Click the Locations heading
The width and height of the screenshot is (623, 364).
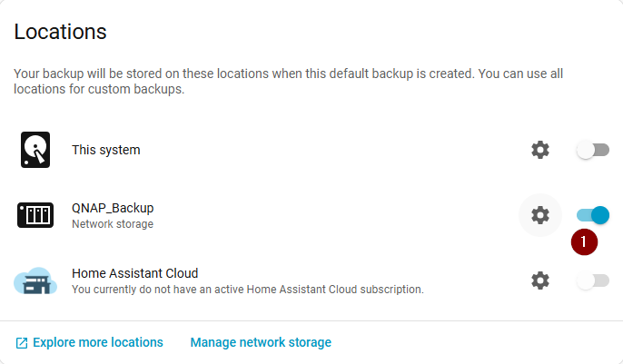[x=60, y=32]
